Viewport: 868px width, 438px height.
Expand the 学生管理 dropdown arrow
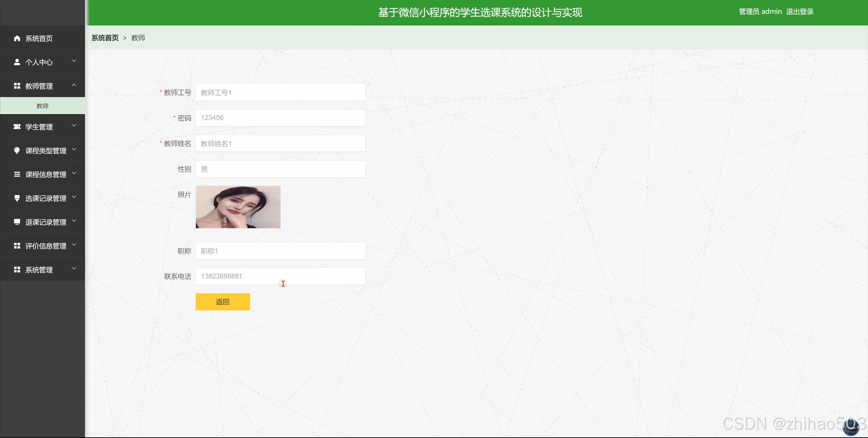[x=74, y=126]
